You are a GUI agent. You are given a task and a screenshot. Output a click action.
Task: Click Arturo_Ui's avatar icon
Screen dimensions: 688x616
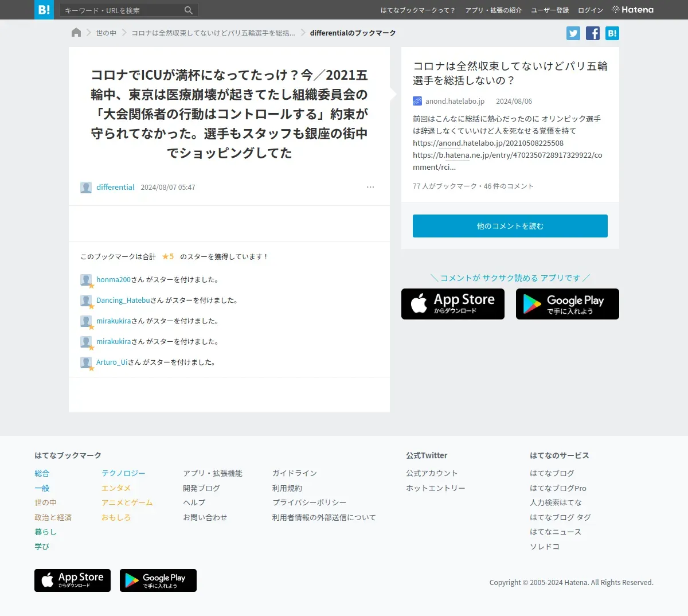click(x=86, y=362)
